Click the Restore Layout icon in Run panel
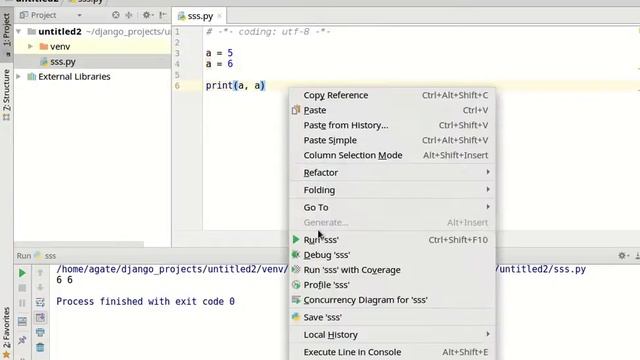Screen dimensions: 640x360 coord(22,321)
